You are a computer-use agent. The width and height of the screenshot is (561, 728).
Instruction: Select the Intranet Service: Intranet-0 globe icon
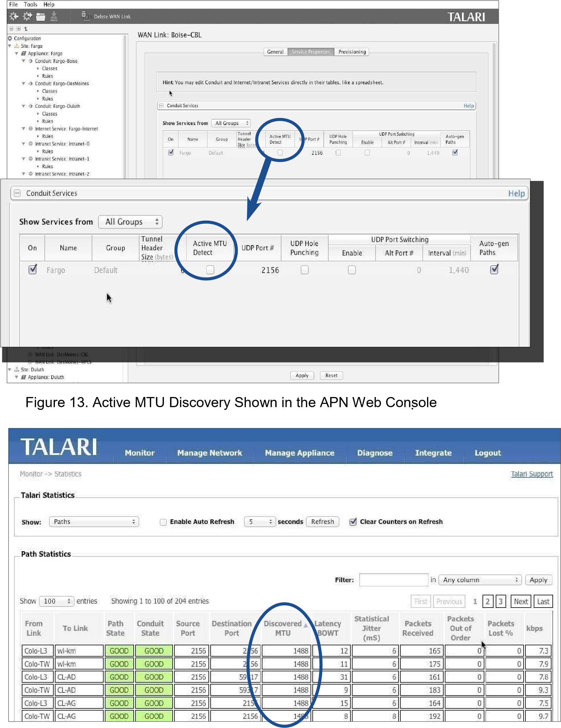[x=31, y=144]
